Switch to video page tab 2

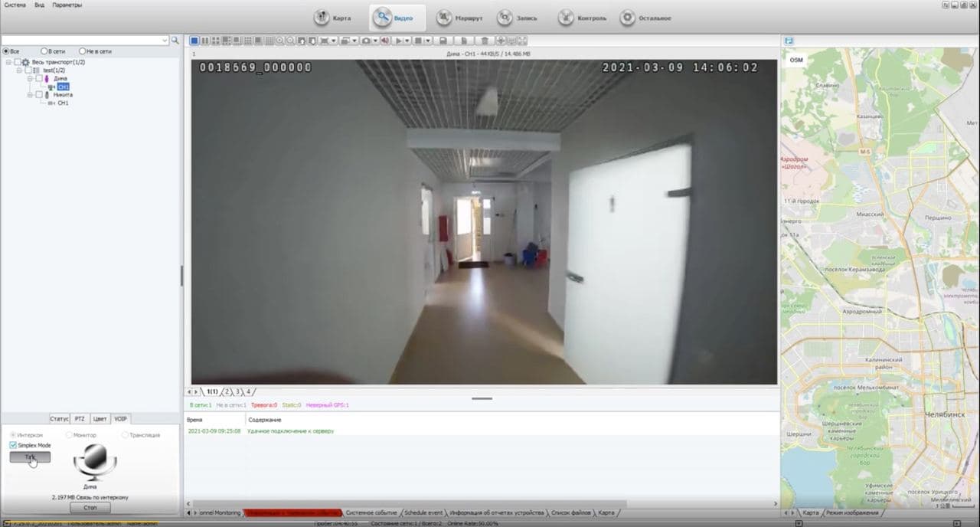(227, 391)
